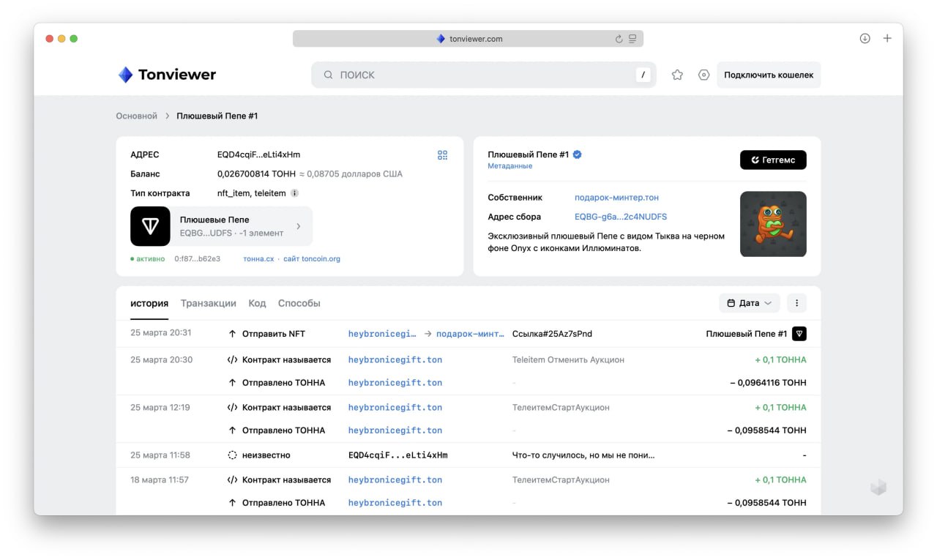Open the settings hexagon icon
The height and width of the screenshot is (560, 937).
coord(703,75)
